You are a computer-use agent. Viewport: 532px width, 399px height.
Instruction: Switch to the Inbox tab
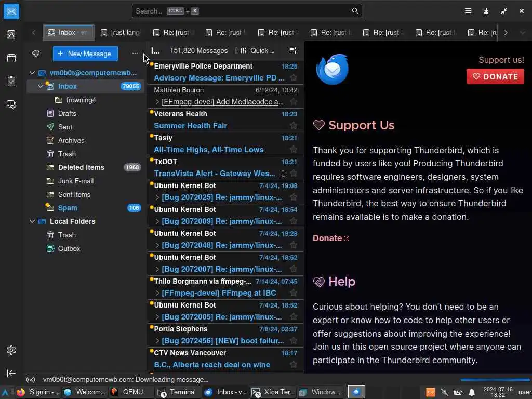[69, 33]
